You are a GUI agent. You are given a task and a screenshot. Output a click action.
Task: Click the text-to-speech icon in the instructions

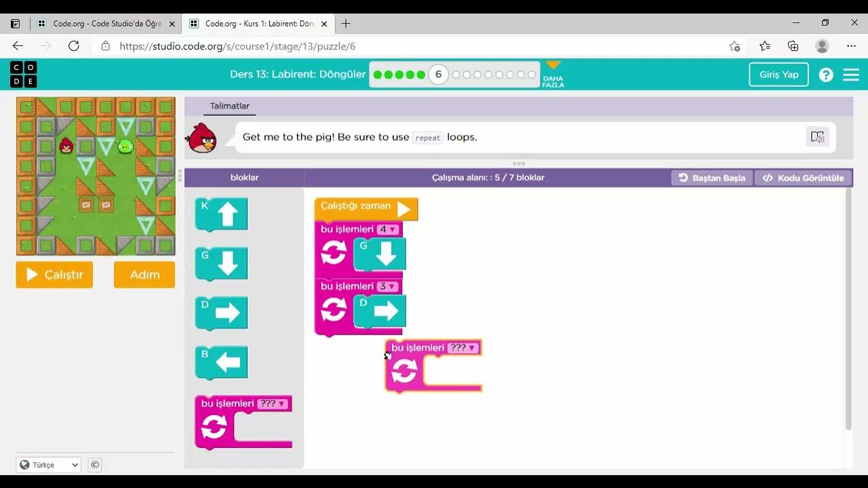pyautogui.click(x=817, y=137)
